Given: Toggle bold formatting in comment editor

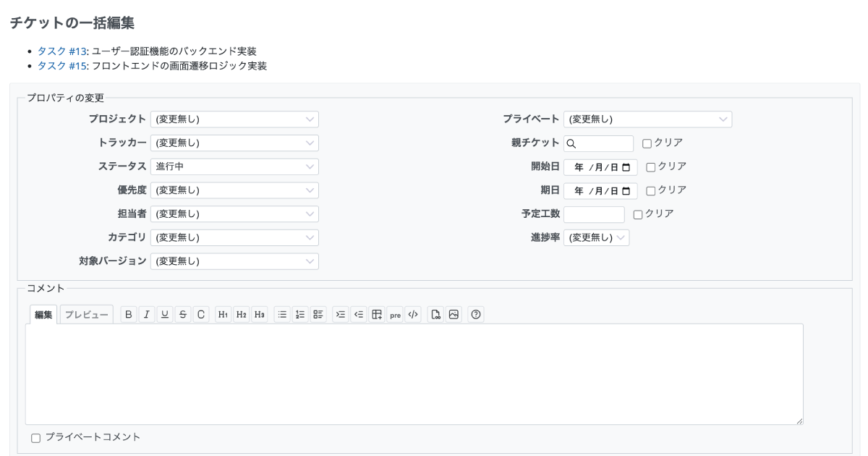Looking at the screenshot, I should (x=129, y=315).
